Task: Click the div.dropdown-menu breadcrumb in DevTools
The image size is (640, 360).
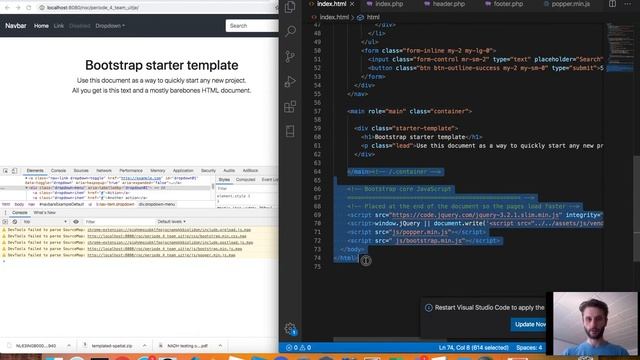Action: [x=156, y=204]
